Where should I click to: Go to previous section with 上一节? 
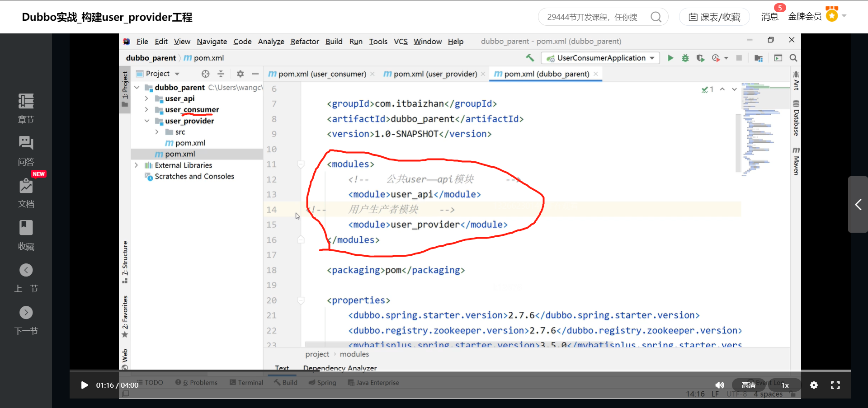[x=26, y=278]
